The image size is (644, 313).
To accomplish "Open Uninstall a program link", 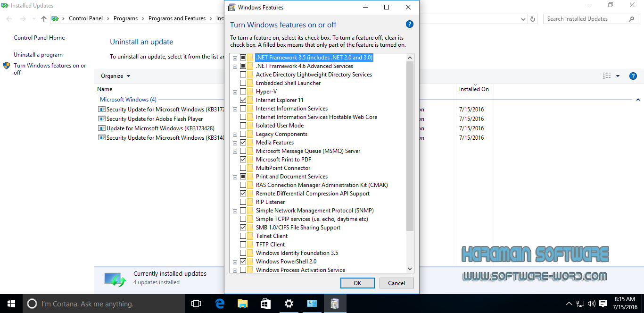I will (38, 55).
